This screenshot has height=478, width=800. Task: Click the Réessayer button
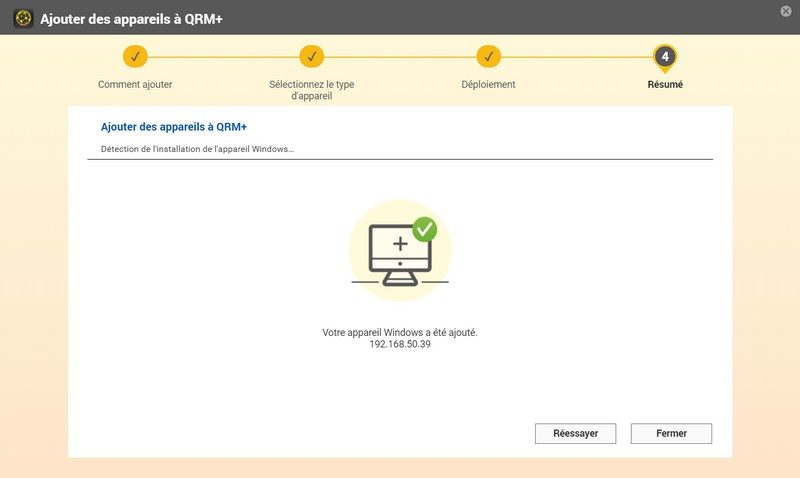tap(575, 434)
